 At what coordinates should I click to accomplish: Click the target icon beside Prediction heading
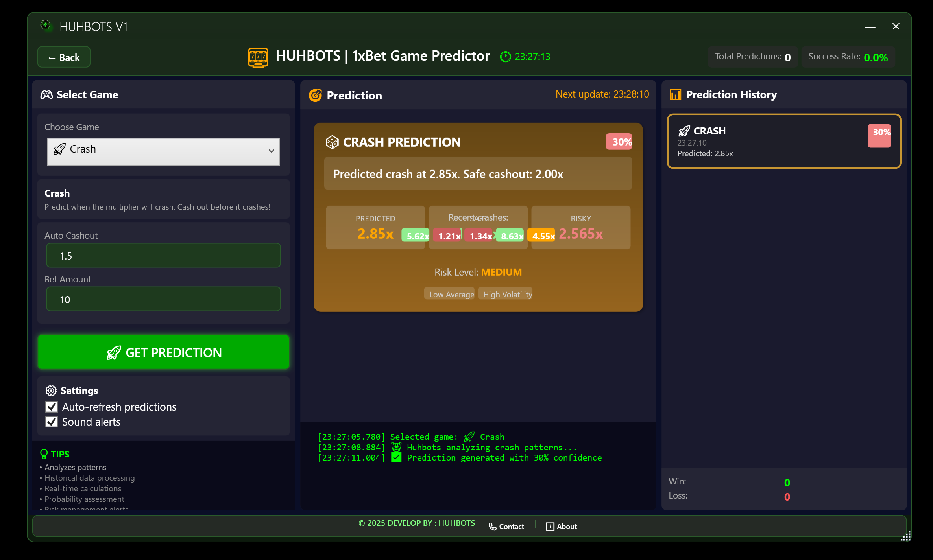coord(315,96)
